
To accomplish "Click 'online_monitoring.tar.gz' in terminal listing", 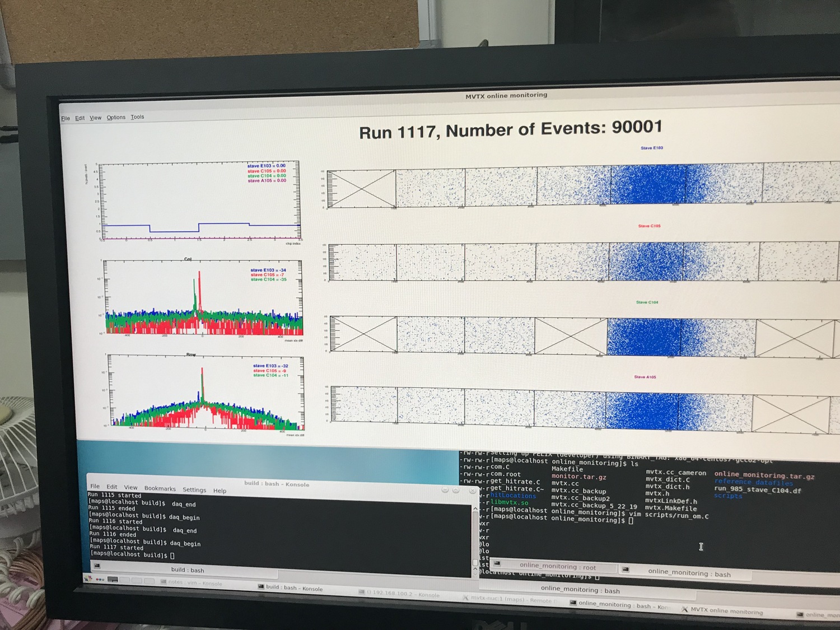I will pyautogui.click(x=764, y=475).
